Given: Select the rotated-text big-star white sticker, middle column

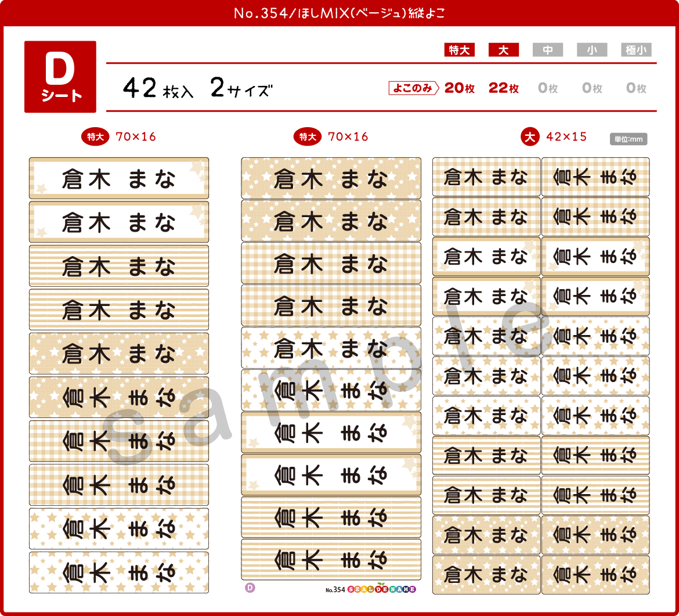Looking at the screenshot, I should [x=331, y=390].
